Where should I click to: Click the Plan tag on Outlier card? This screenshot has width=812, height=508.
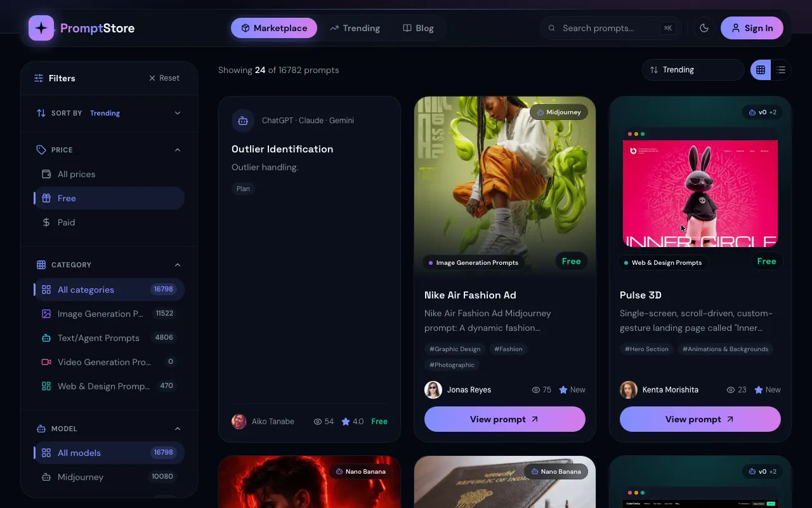pos(243,189)
